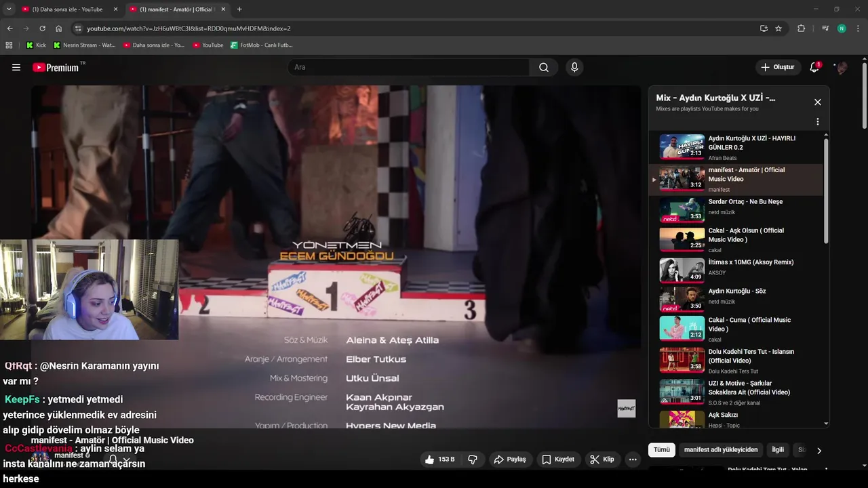Viewport: 868px width, 488px height.
Task: Reload the current page
Action: [x=42, y=28]
